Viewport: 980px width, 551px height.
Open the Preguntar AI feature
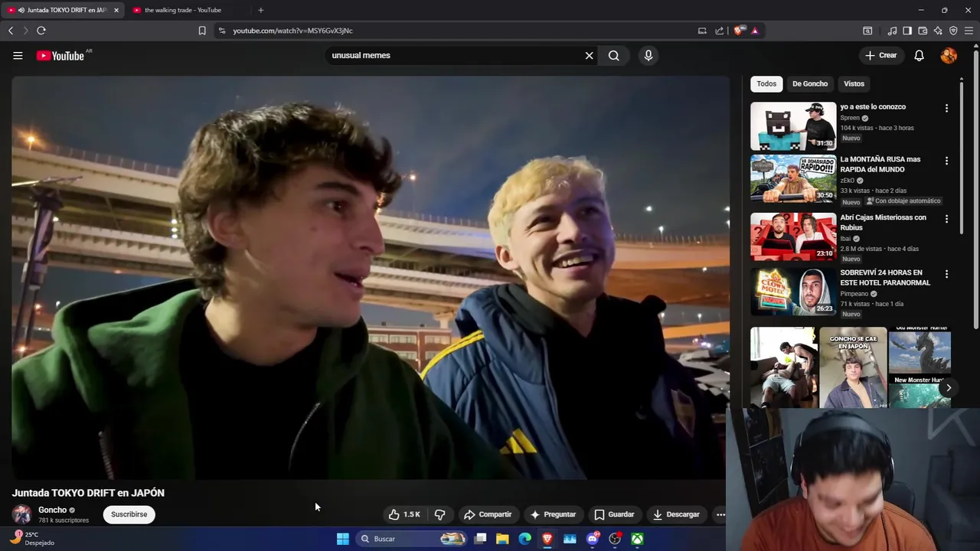[x=553, y=514]
